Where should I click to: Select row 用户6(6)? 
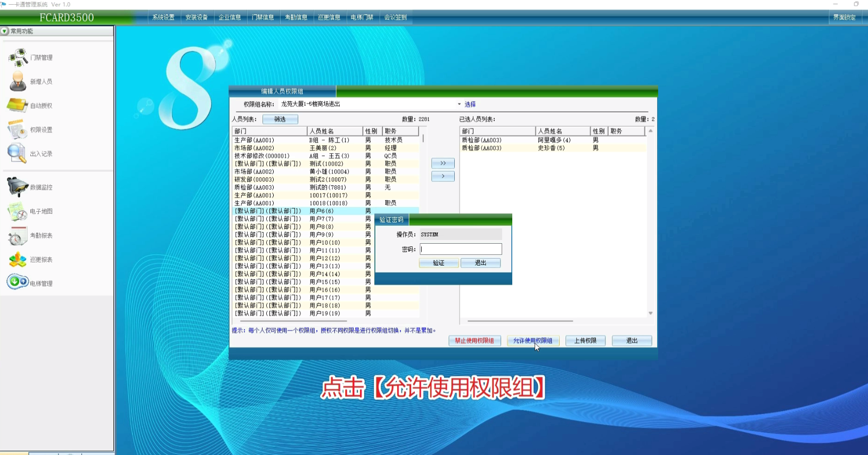coord(326,211)
